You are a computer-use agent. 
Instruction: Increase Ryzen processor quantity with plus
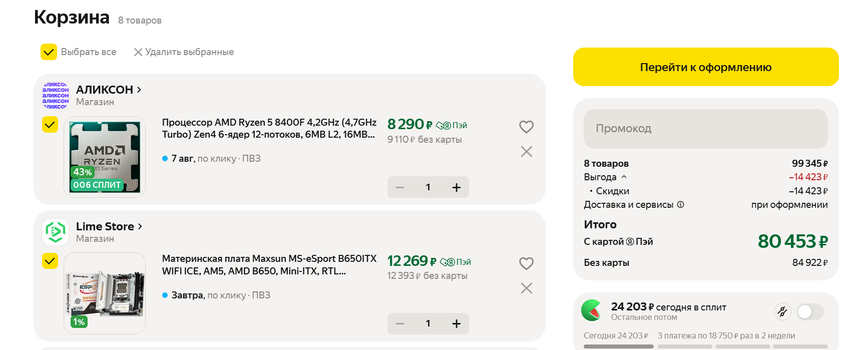pyautogui.click(x=456, y=187)
